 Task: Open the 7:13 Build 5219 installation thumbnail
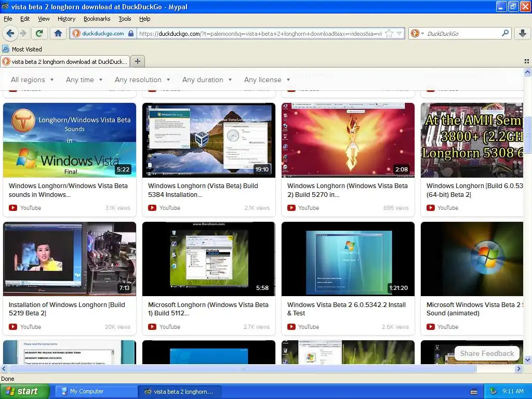click(70, 259)
